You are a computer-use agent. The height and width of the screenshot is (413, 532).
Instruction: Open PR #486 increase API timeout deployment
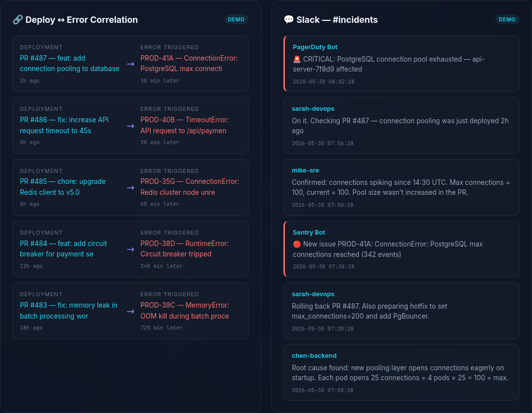click(x=64, y=125)
